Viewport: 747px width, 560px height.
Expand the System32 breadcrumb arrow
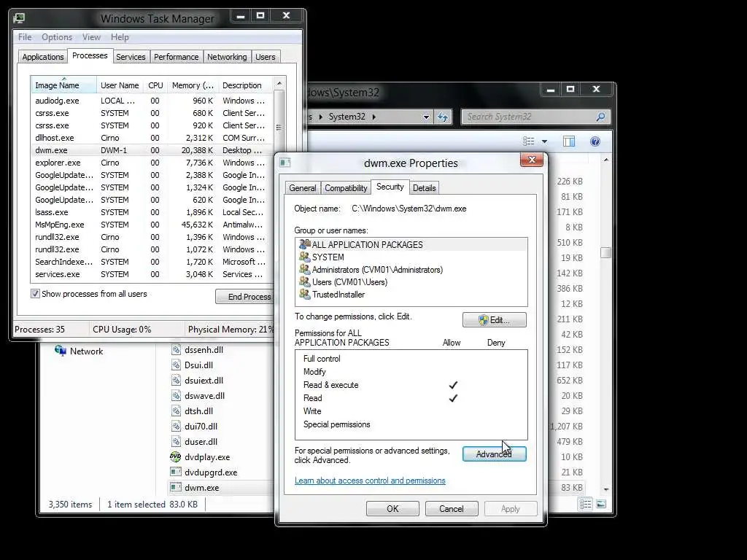(x=374, y=117)
